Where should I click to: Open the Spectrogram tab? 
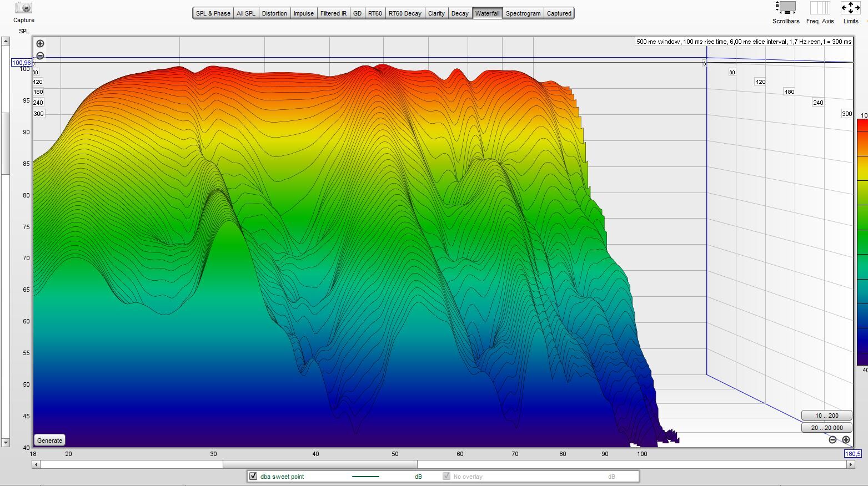click(x=523, y=13)
